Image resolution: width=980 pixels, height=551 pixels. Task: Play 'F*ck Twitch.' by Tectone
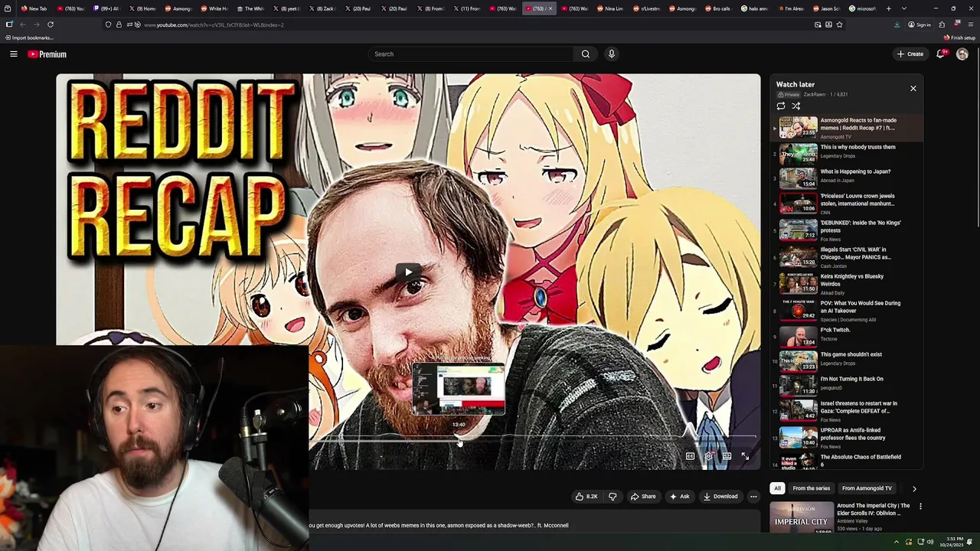click(x=848, y=337)
